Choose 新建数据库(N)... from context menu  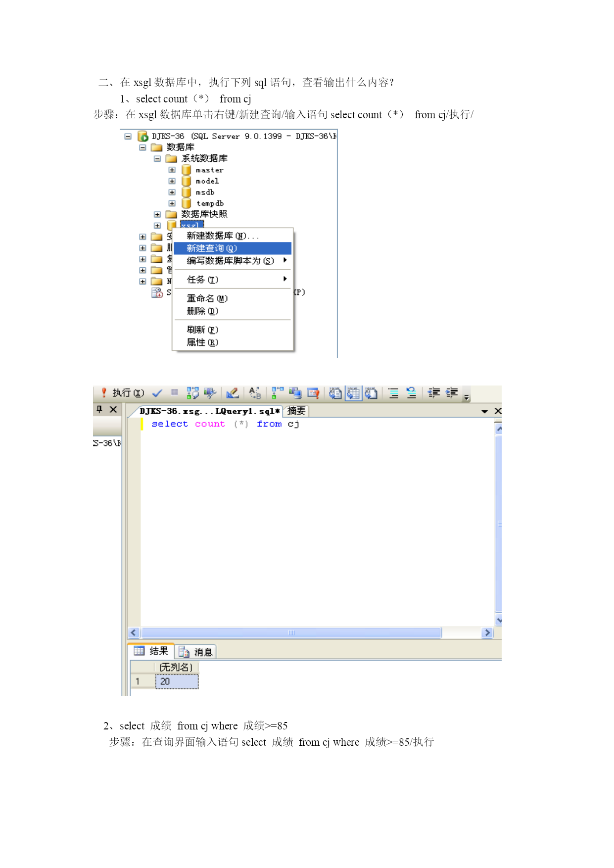coord(233,236)
